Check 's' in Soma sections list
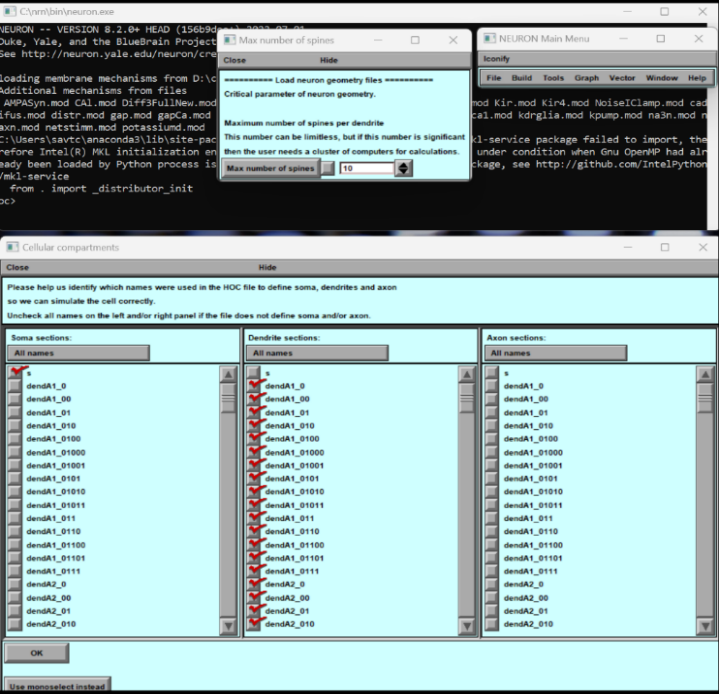The width and height of the screenshot is (719, 694). (x=16, y=372)
